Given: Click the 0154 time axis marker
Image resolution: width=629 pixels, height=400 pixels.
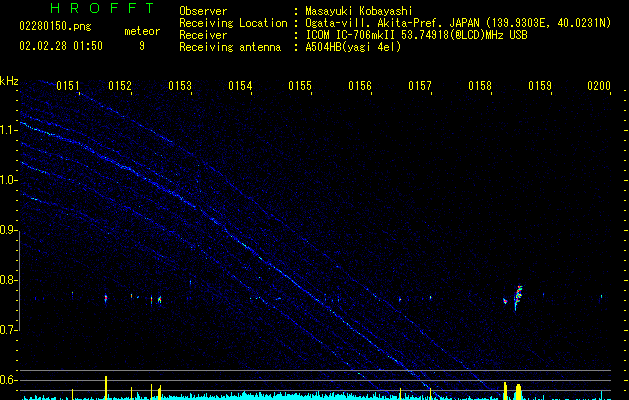Looking at the screenshot, I should click(240, 86).
